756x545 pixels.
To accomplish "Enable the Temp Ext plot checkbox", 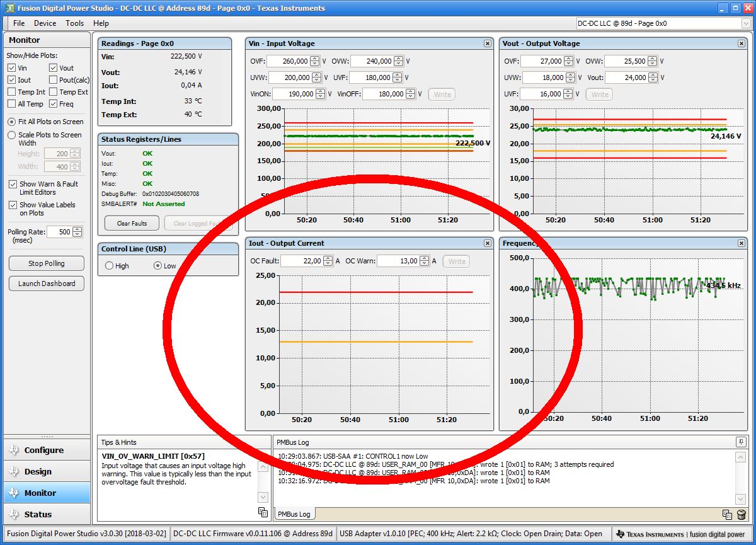I will point(53,92).
